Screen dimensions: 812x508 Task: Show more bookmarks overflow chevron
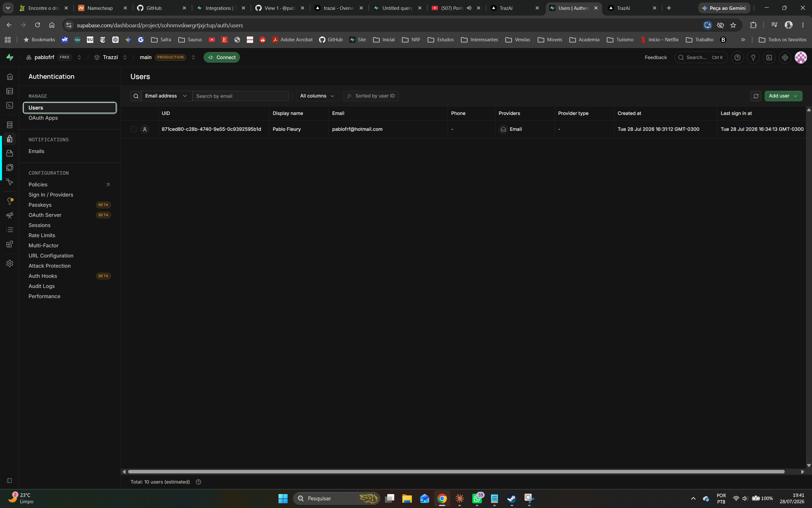743,40
